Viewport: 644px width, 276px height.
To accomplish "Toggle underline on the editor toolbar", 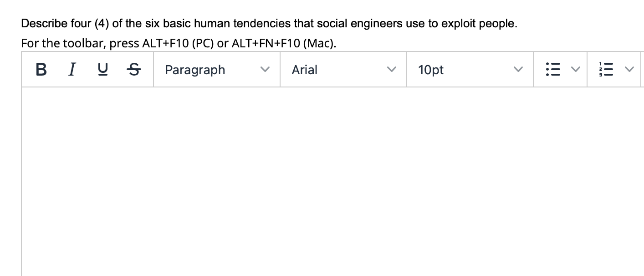I will tap(102, 69).
